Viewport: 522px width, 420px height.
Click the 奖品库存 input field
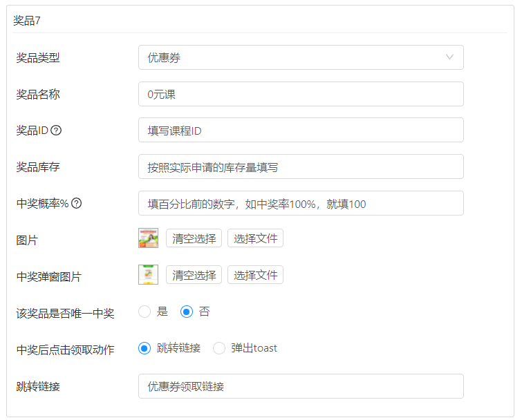300,166
